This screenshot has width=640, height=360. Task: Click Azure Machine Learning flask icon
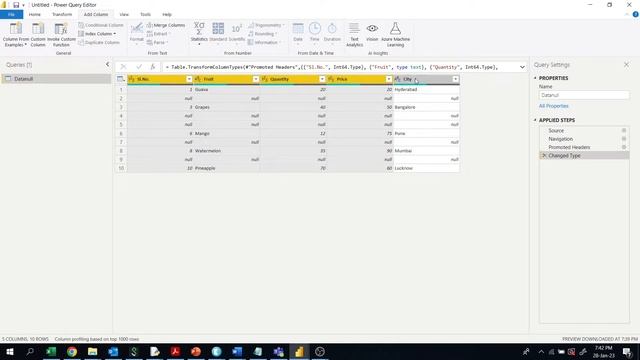tap(395, 29)
